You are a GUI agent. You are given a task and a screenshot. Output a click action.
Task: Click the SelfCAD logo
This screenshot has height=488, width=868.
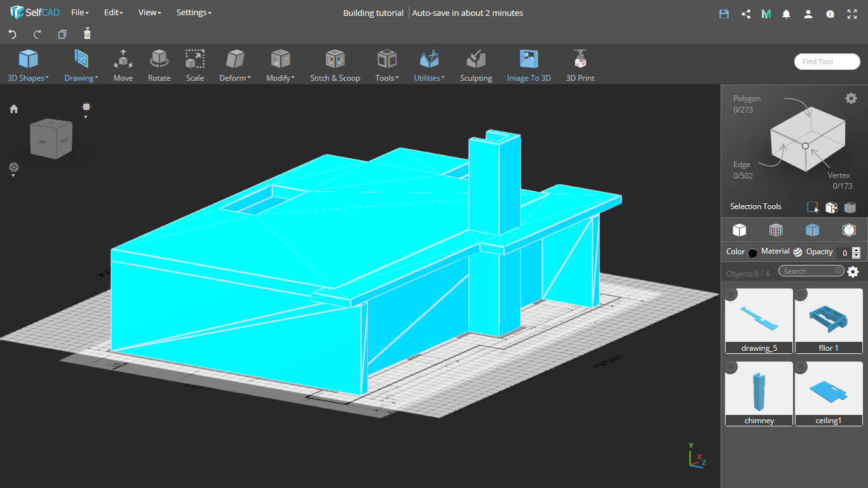tap(34, 13)
